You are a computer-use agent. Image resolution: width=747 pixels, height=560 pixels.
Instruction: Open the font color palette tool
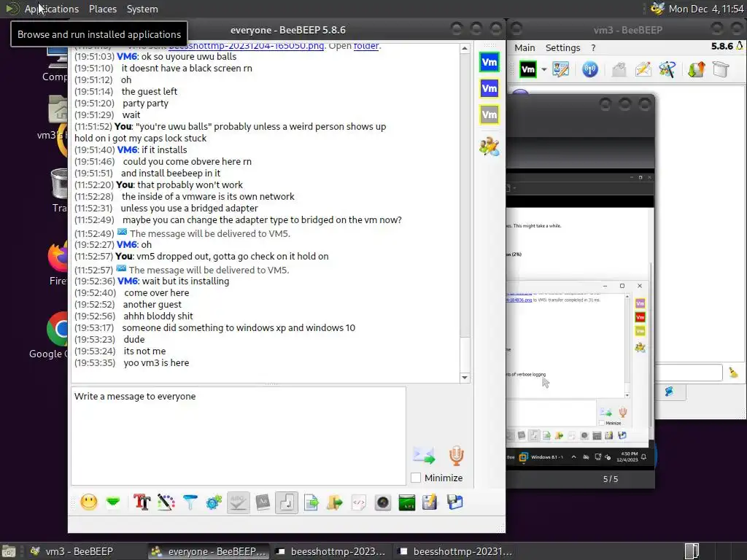tap(166, 502)
